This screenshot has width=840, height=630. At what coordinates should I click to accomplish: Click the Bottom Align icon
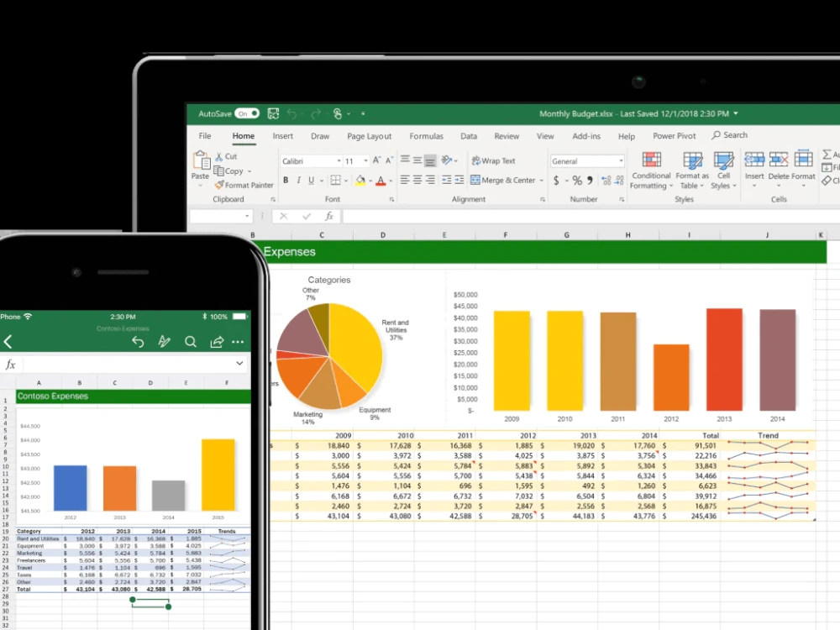pos(429,160)
